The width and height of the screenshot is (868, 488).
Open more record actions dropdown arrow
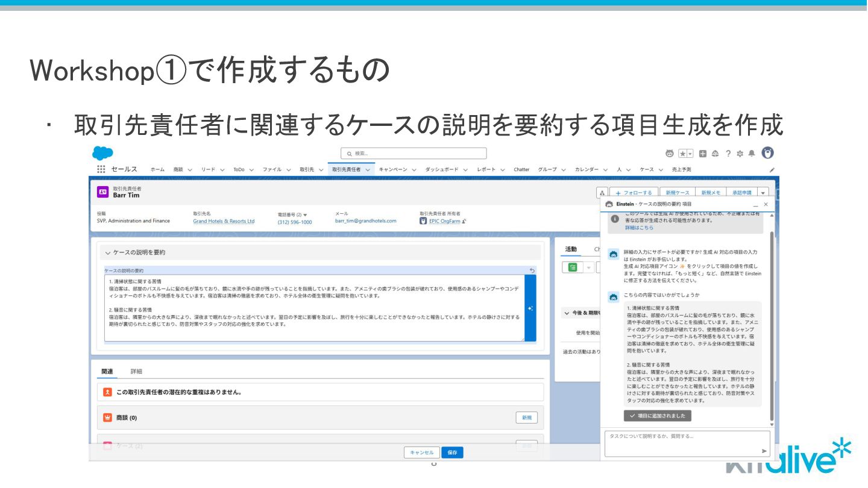click(764, 193)
